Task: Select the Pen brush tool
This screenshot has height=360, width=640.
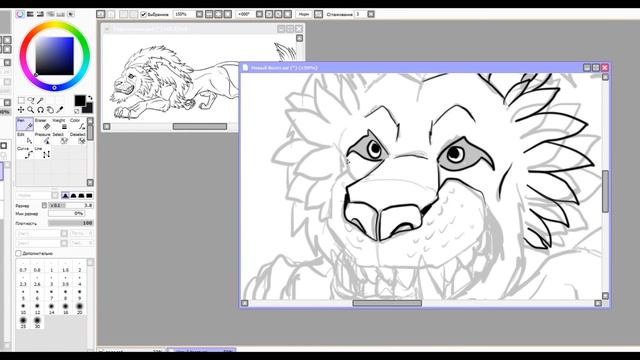Action: pos(24,124)
